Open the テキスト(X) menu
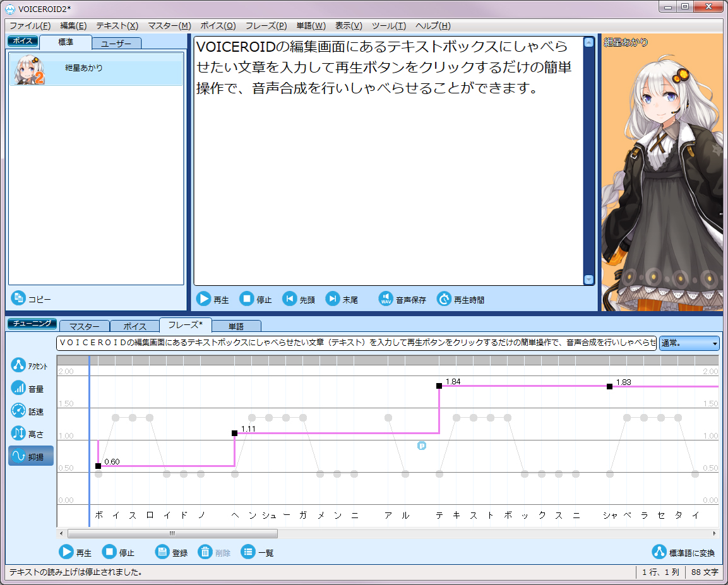Viewport: 728px width, 585px height. (117, 25)
